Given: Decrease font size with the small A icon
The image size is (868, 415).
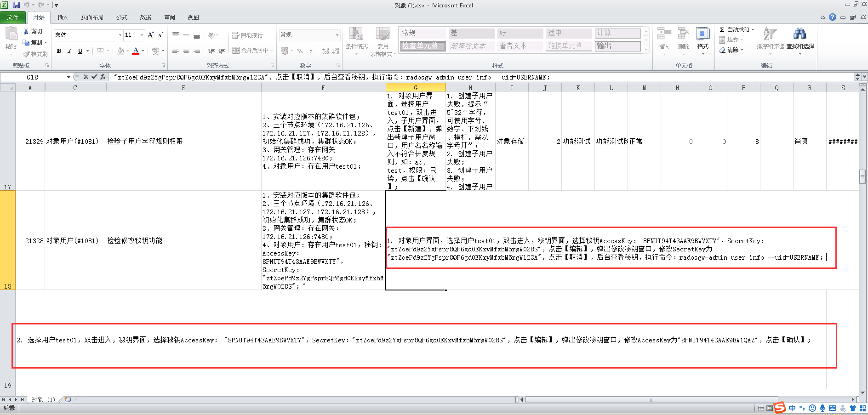Looking at the screenshot, I should click(160, 35).
